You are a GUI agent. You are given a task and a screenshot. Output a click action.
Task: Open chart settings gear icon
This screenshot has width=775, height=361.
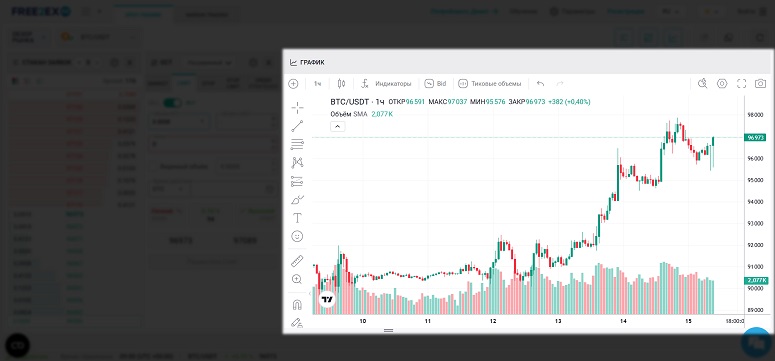722,84
